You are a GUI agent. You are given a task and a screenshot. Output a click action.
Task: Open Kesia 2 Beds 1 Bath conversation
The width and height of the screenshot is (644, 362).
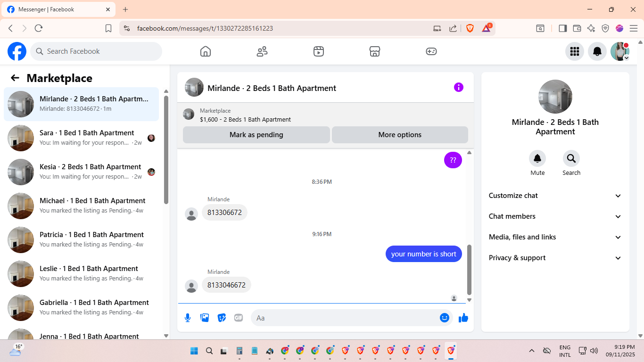tap(81, 172)
